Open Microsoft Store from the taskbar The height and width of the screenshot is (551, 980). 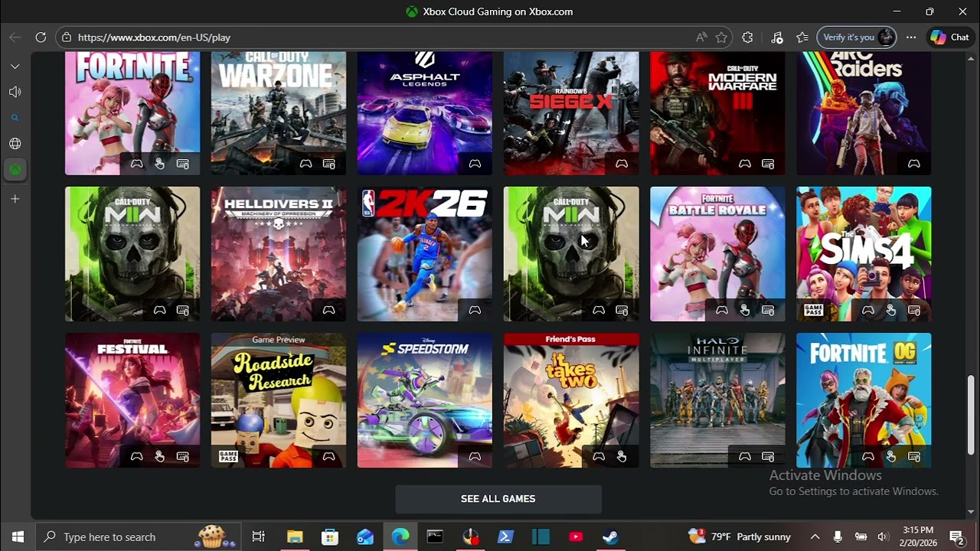(x=330, y=536)
